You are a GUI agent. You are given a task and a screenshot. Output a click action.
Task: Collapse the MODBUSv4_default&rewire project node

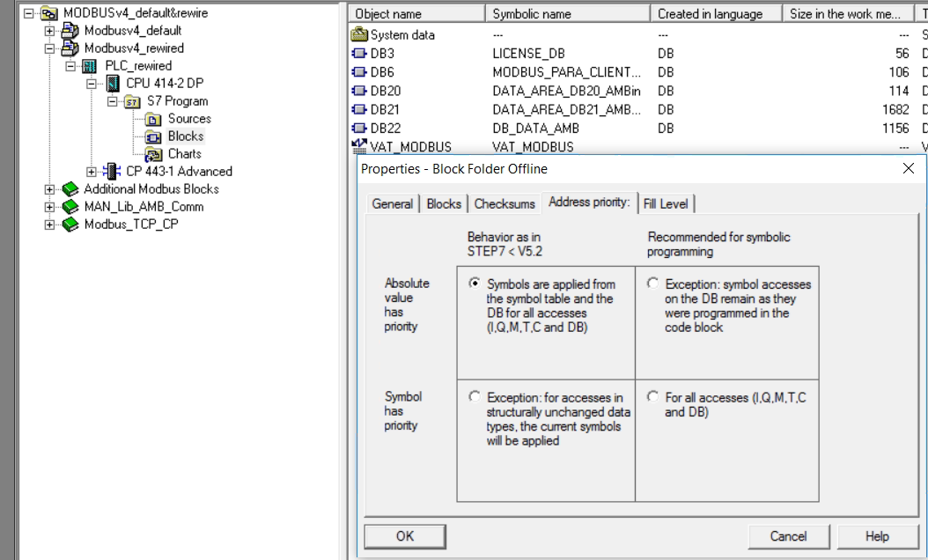click(x=28, y=13)
